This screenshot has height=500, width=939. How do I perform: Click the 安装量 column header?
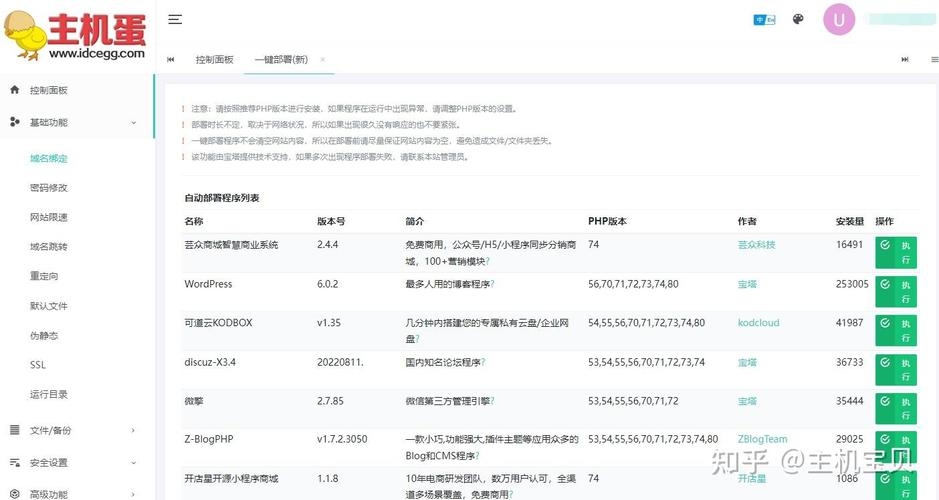point(850,221)
